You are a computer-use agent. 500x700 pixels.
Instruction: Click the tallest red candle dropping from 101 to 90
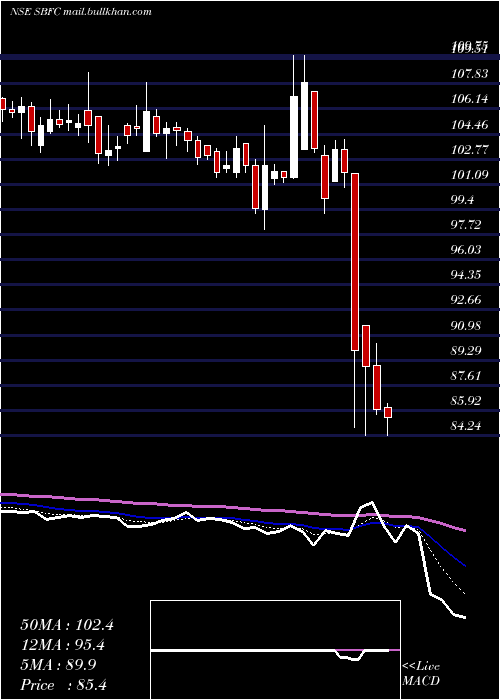point(355,262)
